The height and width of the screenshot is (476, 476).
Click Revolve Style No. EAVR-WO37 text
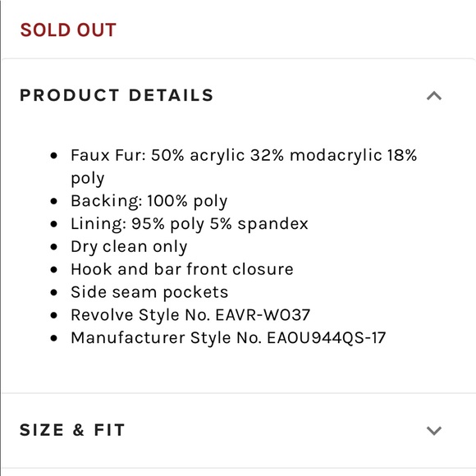pyautogui.click(x=190, y=315)
